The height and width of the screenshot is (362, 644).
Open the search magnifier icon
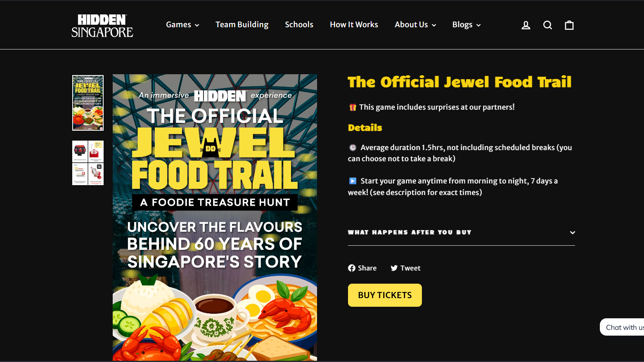[x=547, y=25]
